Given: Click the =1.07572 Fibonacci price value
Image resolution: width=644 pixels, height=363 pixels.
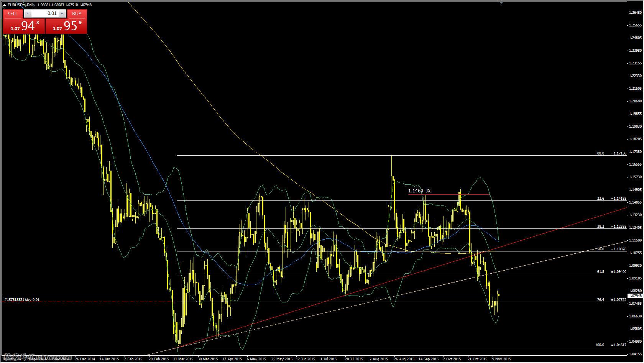Looking at the screenshot, I should point(619,299).
